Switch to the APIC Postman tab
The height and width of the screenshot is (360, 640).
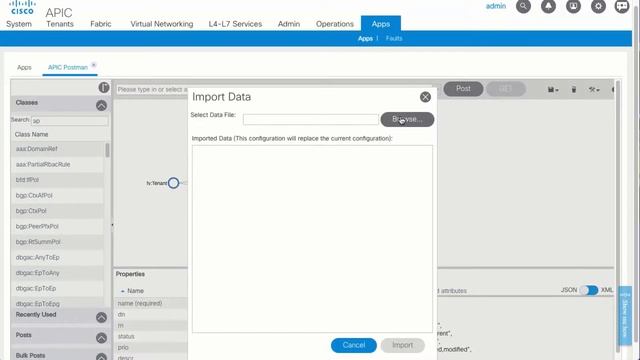click(x=68, y=67)
